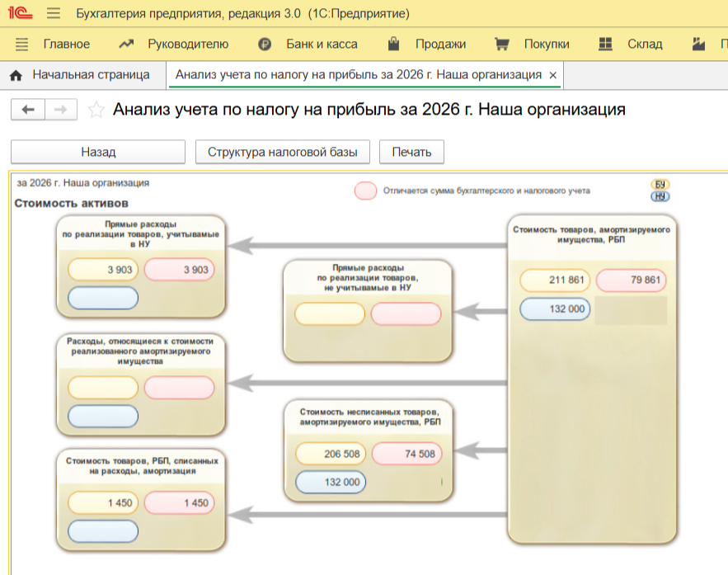Click the pink 1 450 value
The image size is (728, 575).
(x=179, y=503)
